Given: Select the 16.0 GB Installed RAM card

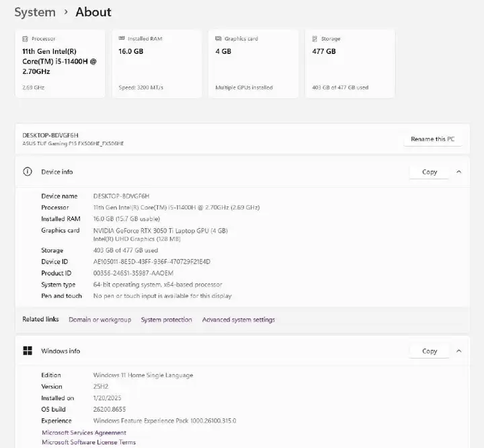Looking at the screenshot, I should 157,64.
